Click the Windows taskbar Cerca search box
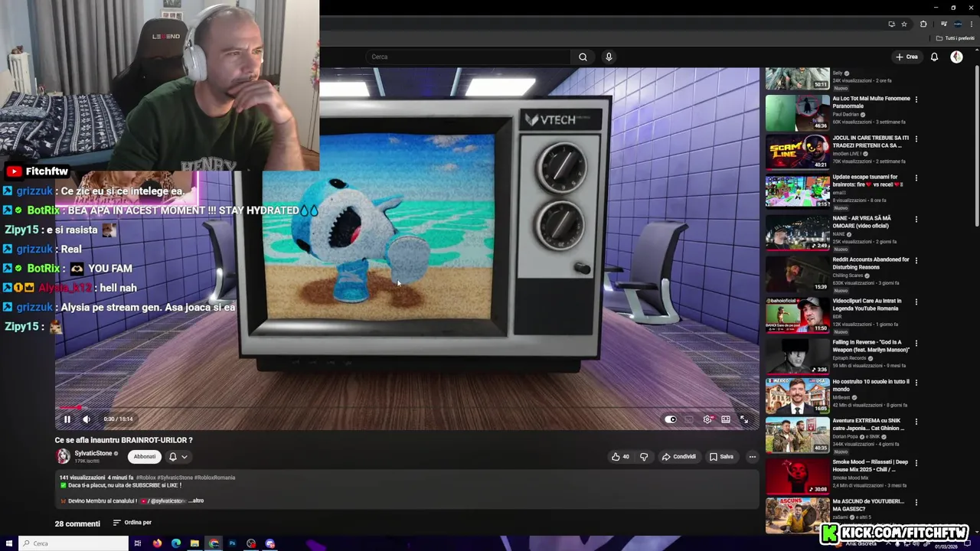980x551 pixels. 74,543
